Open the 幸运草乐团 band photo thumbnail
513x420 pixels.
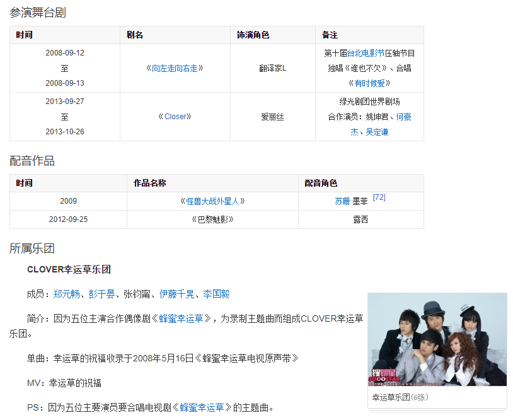tap(437, 340)
